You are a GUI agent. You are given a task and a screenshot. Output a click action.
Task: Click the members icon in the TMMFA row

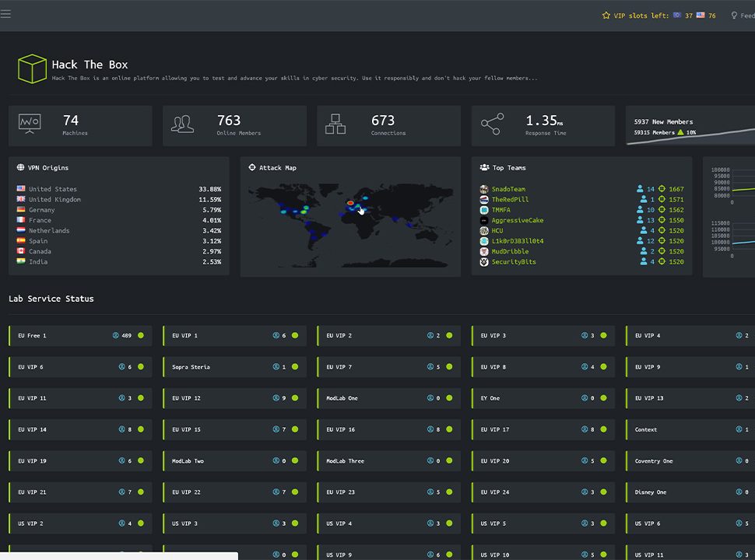coord(640,210)
